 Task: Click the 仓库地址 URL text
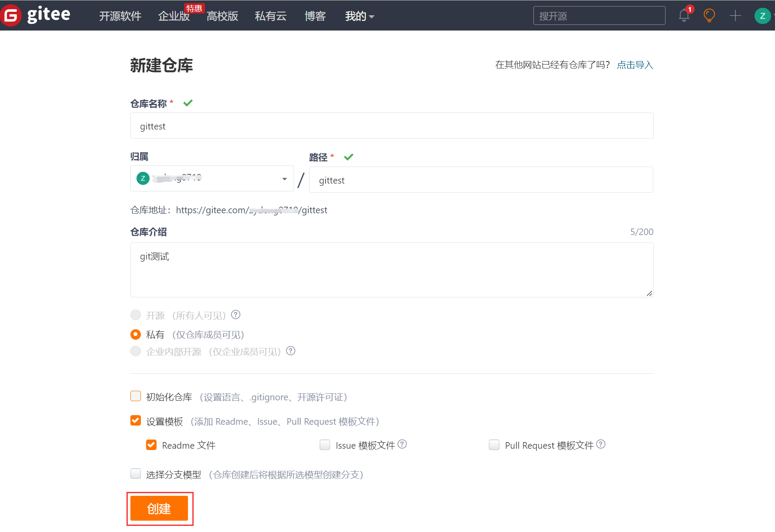pos(252,210)
